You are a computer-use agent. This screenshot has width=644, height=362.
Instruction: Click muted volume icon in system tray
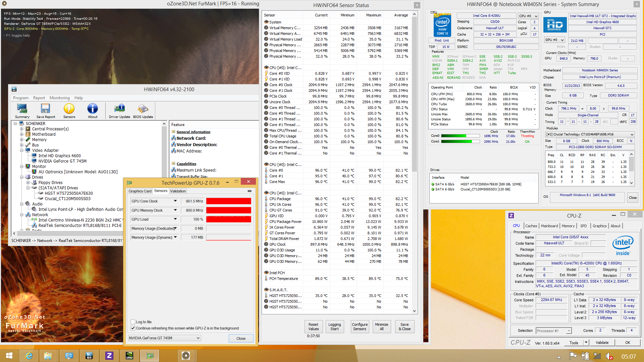pos(609,356)
